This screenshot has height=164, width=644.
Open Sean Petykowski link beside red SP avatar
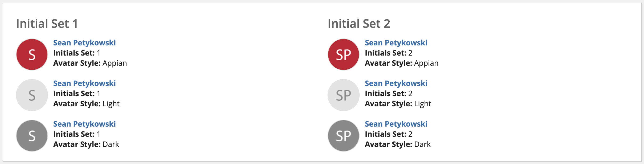[396, 43]
